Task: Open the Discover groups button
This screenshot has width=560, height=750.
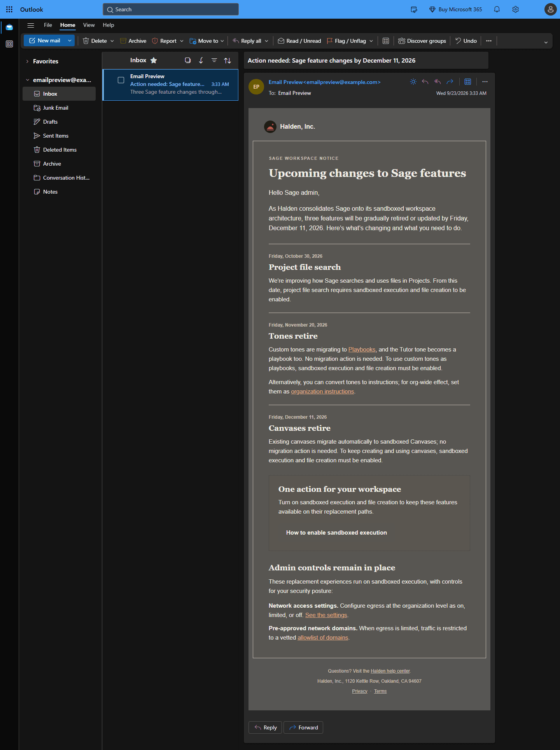Action: click(422, 41)
